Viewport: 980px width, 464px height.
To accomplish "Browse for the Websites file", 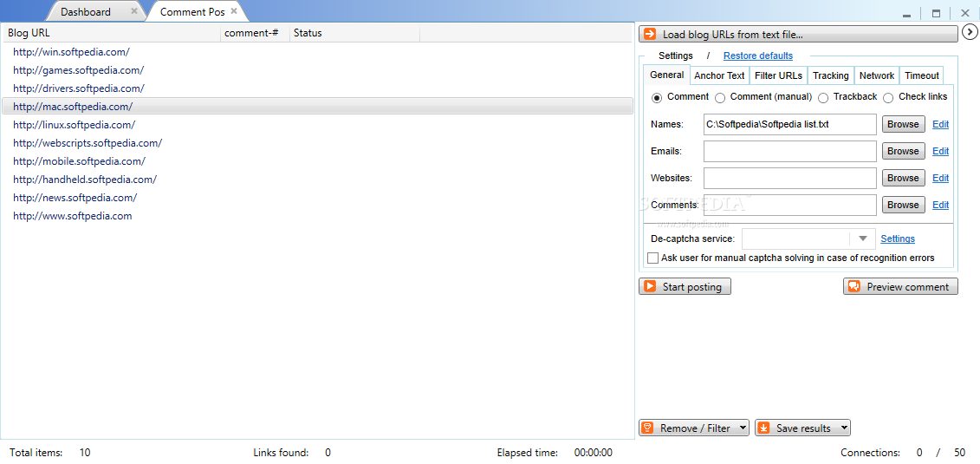I will (x=903, y=178).
